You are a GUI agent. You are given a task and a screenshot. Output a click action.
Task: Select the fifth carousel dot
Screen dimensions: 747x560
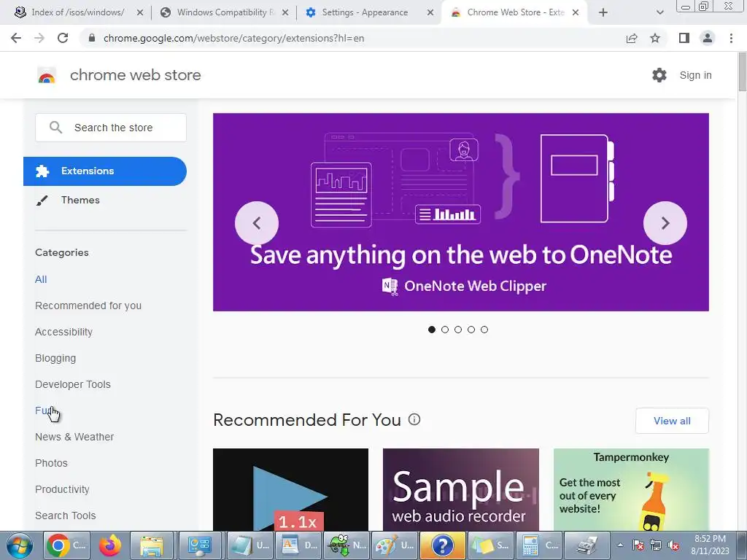(484, 330)
